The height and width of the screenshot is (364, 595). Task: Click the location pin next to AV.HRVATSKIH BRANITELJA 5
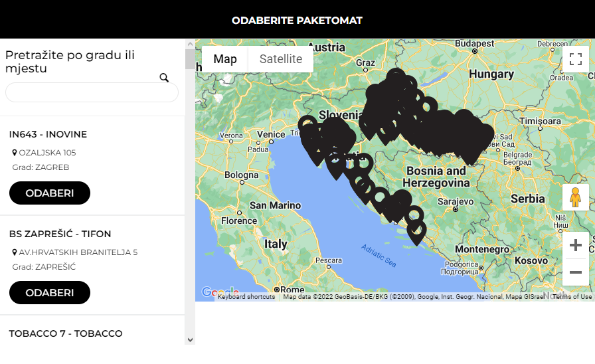coord(15,252)
